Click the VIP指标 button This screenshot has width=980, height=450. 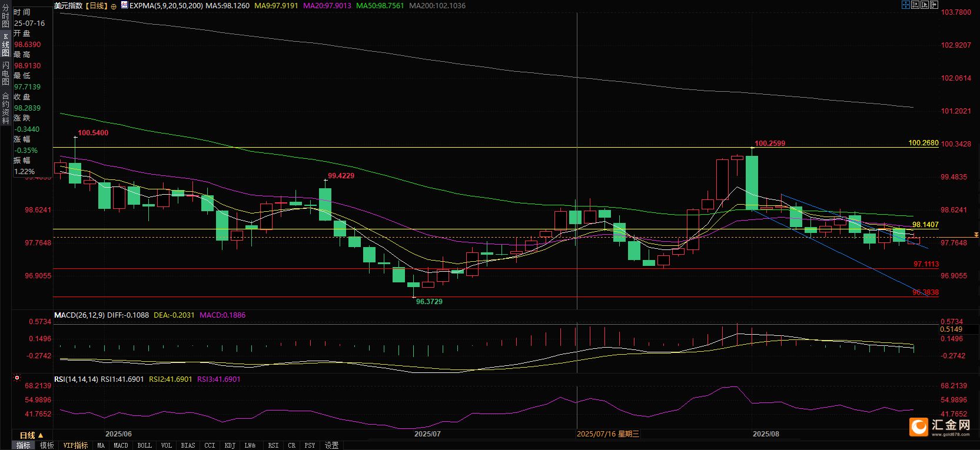pyautogui.click(x=75, y=445)
